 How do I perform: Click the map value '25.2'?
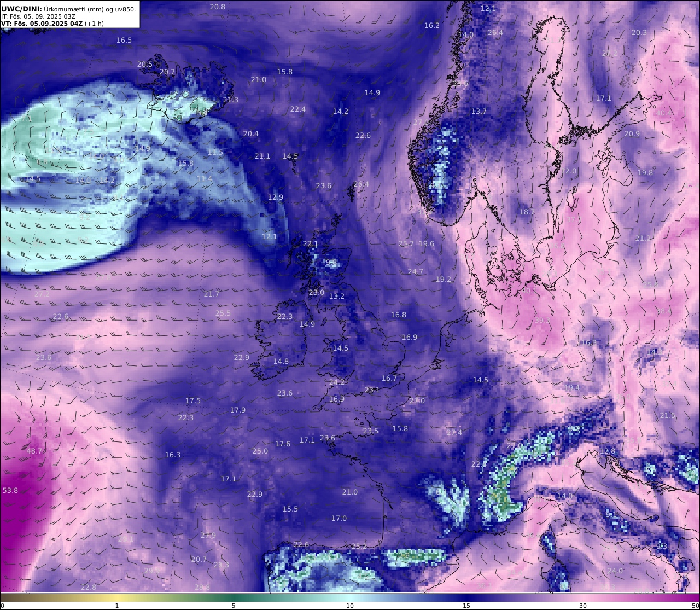[x=359, y=547]
